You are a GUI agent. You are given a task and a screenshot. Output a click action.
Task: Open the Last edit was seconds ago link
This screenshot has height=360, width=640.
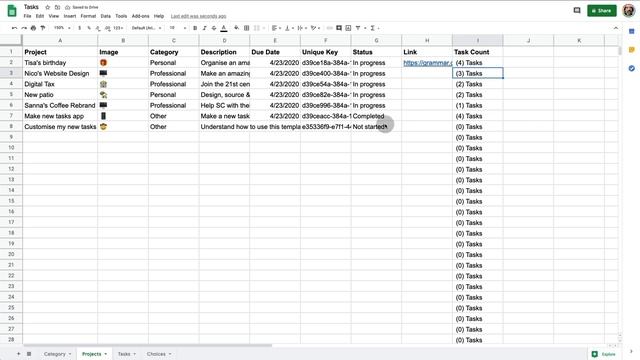point(198,16)
